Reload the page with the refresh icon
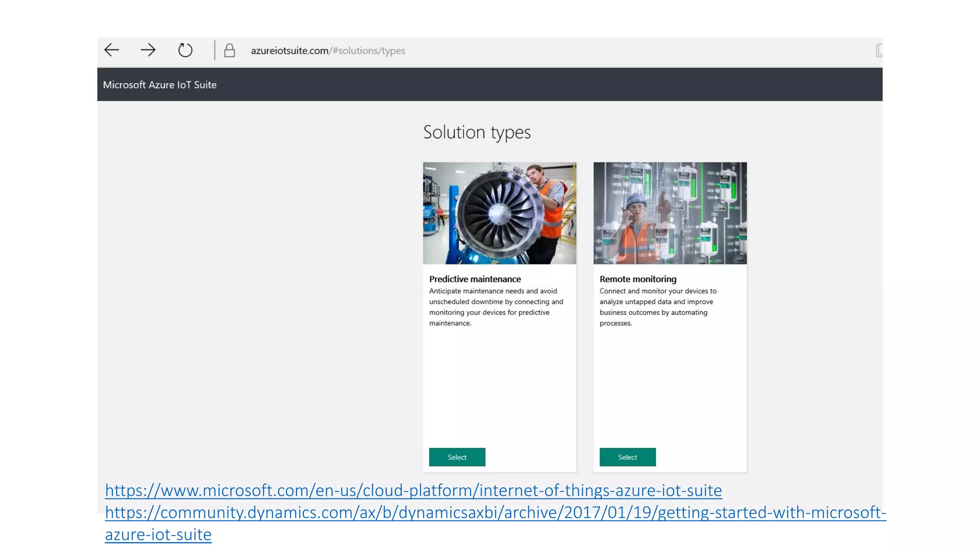This screenshot has width=980, height=551. click(x=185, y=50)
